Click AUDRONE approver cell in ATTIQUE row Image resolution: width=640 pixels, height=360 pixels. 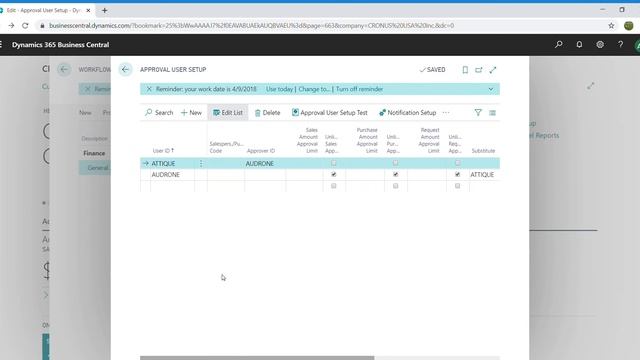265,163
